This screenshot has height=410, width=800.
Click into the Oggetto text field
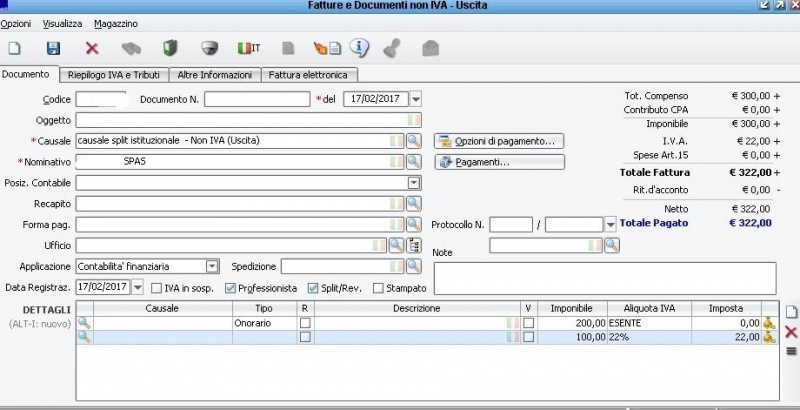[x=240, y=120]
